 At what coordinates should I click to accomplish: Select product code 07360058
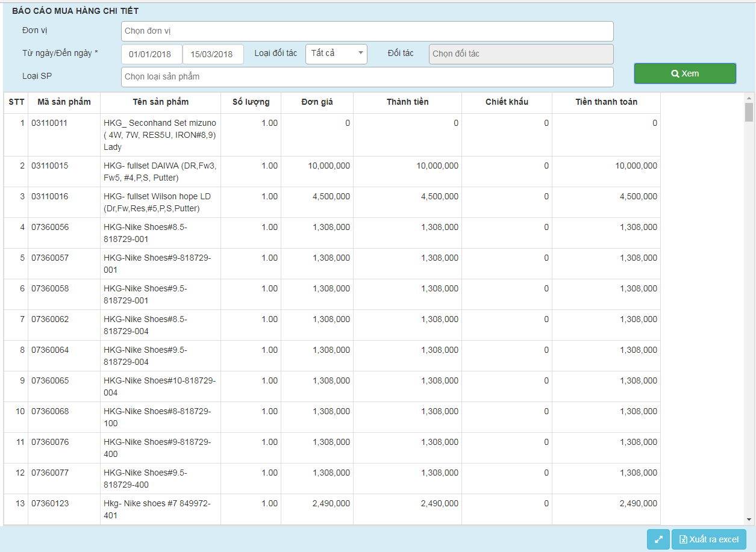50,288
